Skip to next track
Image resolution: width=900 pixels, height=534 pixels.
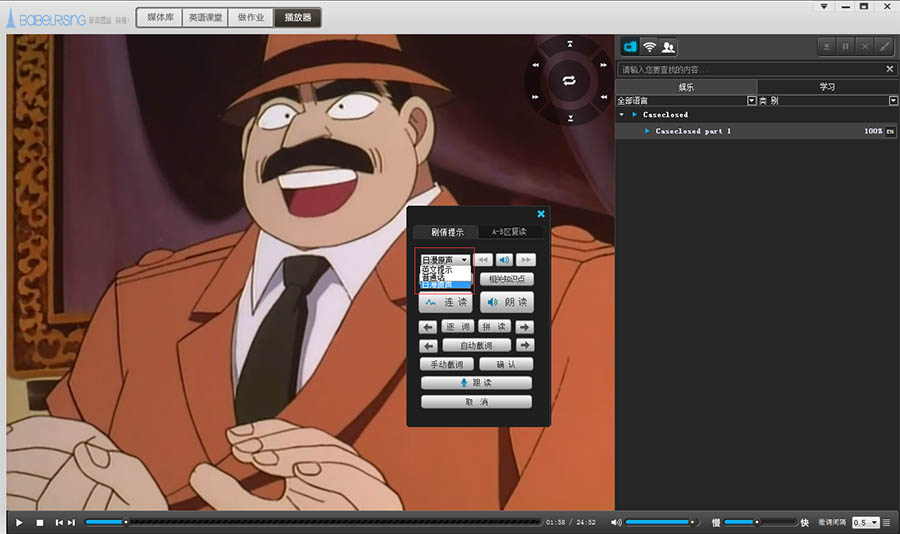(x=71, y=523)
